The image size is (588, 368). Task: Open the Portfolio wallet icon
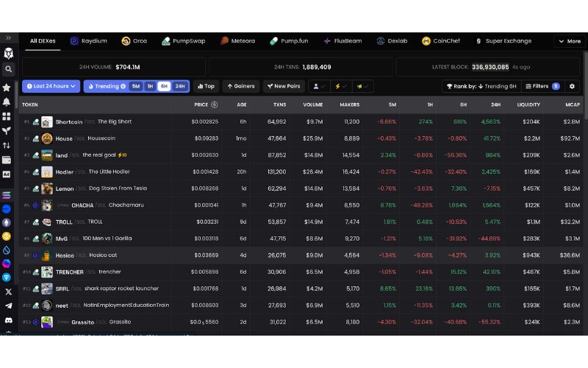click(x=7, y=160)
